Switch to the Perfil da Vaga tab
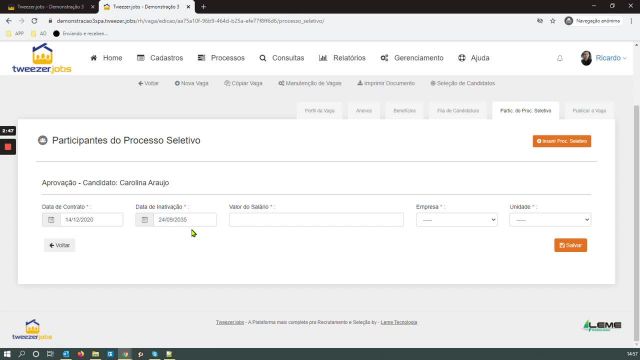The image size is (640, 360). pyautogui.click(x=320, y=111)
